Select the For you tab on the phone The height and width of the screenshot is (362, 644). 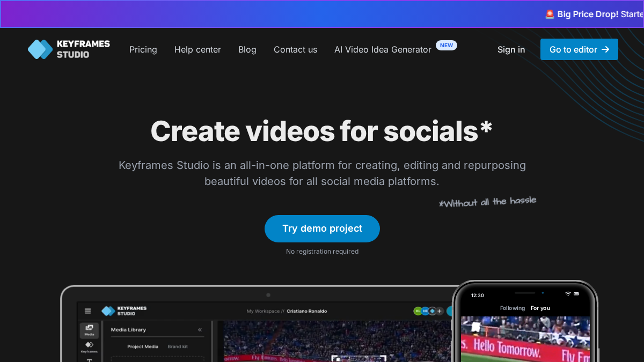(540, 308)
